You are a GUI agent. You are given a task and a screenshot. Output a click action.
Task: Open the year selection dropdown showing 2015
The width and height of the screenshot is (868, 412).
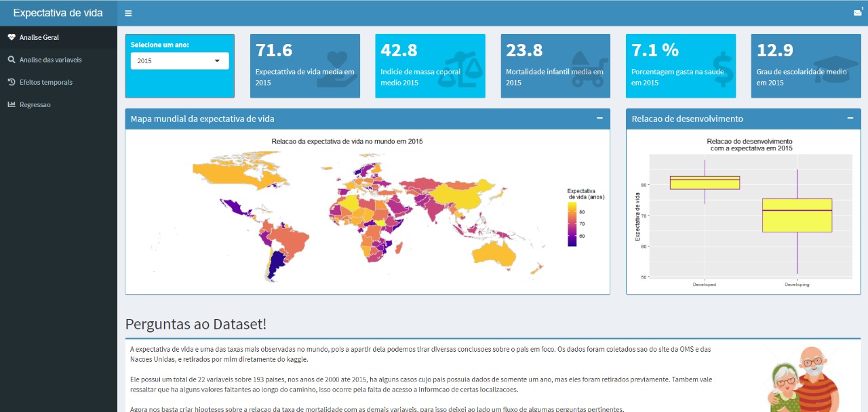tap(179, 61)
